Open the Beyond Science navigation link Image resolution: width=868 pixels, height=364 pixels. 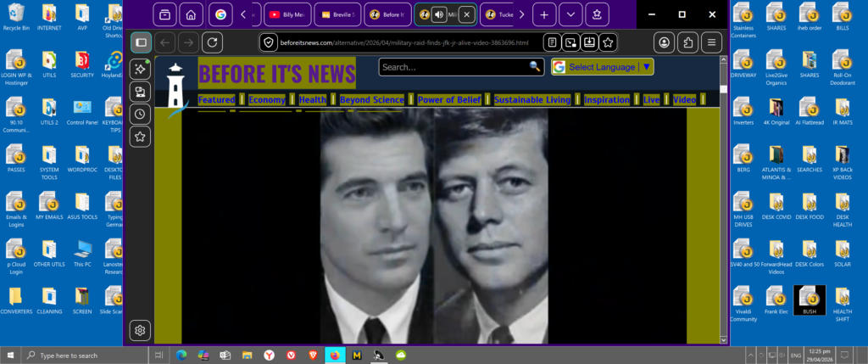[371, 100]
